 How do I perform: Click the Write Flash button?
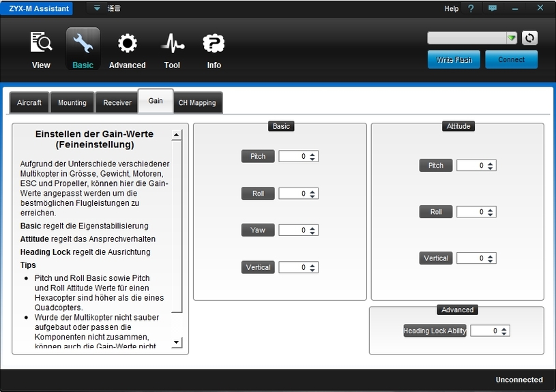(x=454, y=60)
